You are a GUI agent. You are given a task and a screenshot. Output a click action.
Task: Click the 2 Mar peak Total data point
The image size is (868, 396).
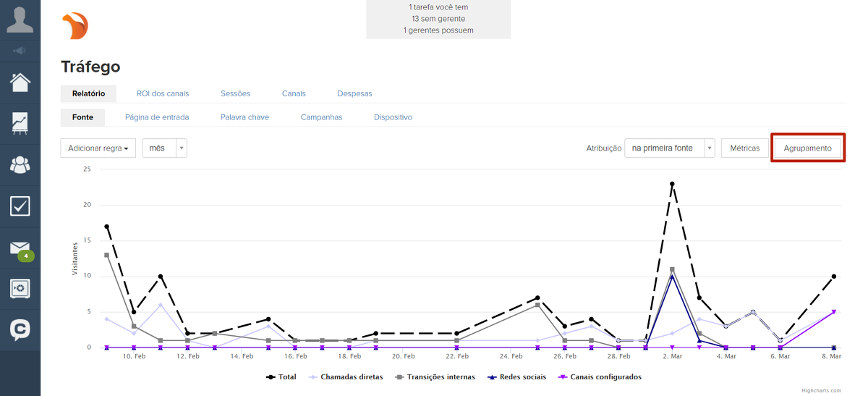click(672, 184)
